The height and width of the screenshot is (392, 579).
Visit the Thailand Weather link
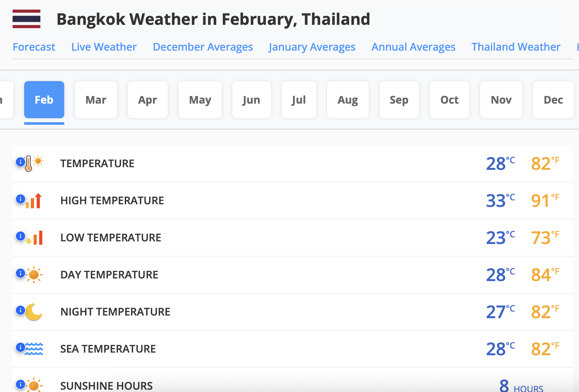(x=516, y=47)
